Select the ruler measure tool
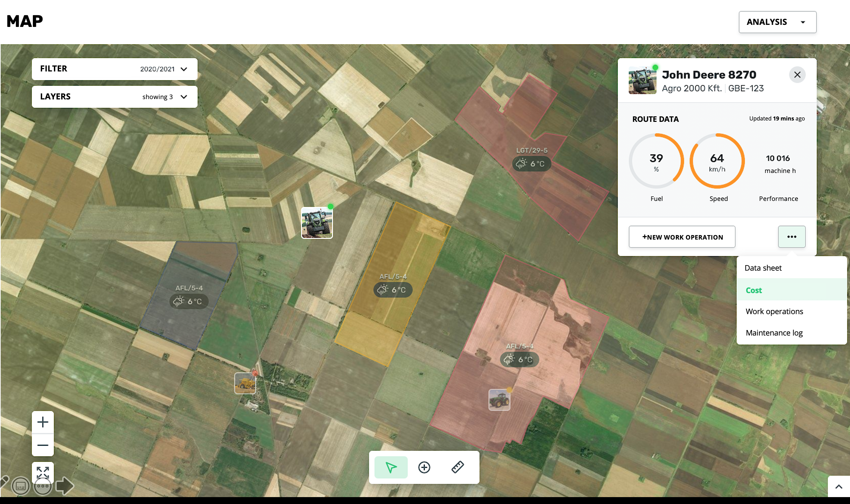 tap(457, 467)
